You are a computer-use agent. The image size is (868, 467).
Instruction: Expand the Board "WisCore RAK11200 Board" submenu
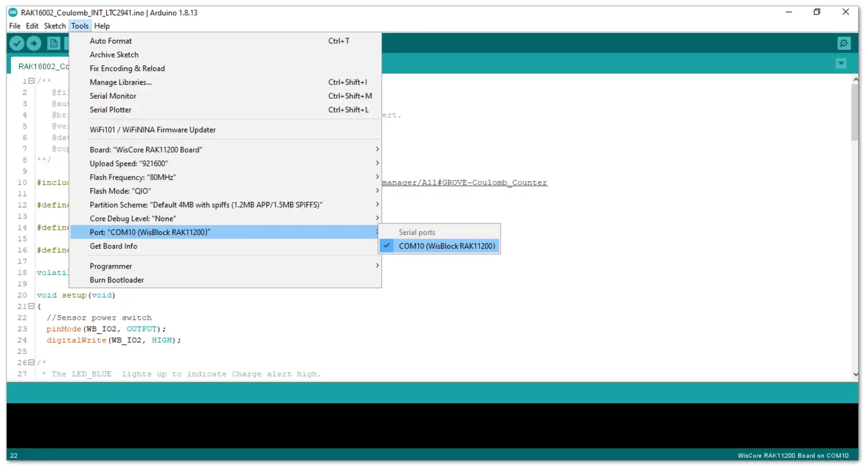tap(225, 150)
